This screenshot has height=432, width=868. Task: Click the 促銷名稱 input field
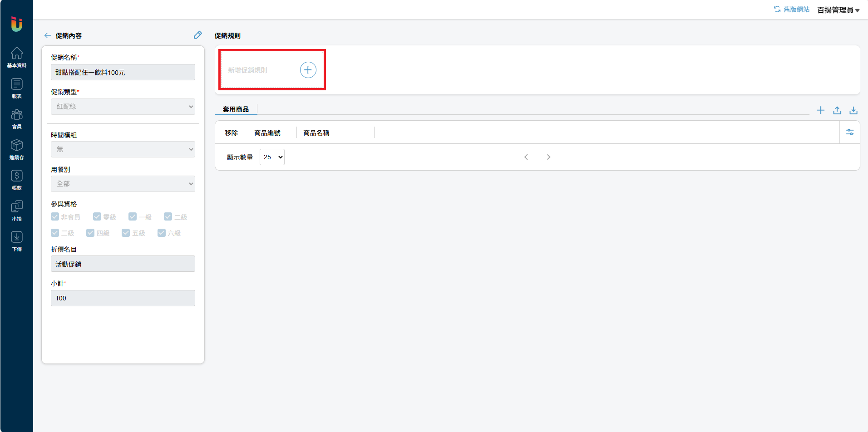coord(123,72)
